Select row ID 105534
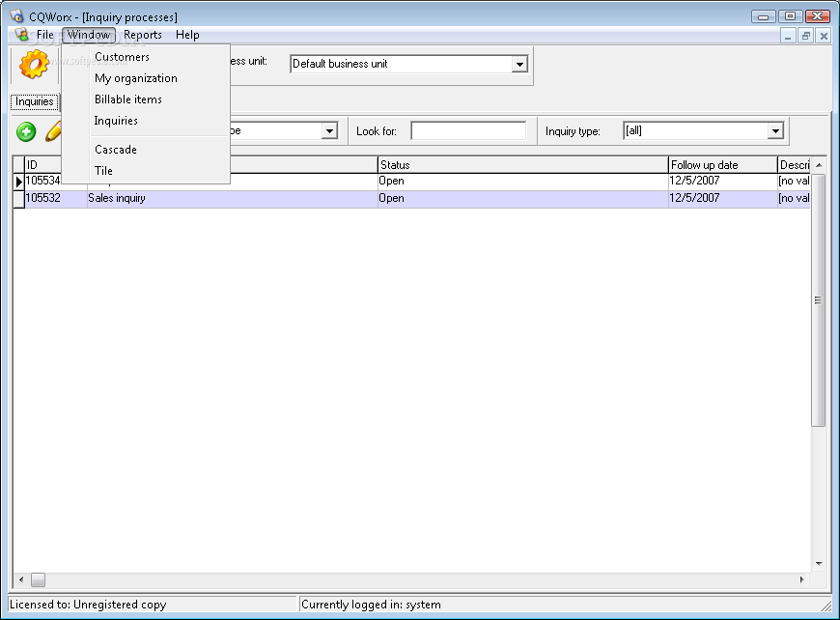 click(42, 181)
